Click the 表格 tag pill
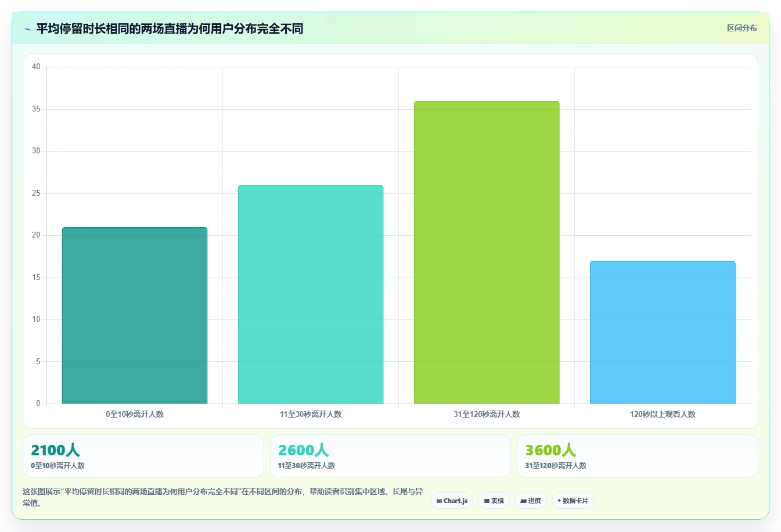This screenshot has width=781, height=532. point(494,501)
